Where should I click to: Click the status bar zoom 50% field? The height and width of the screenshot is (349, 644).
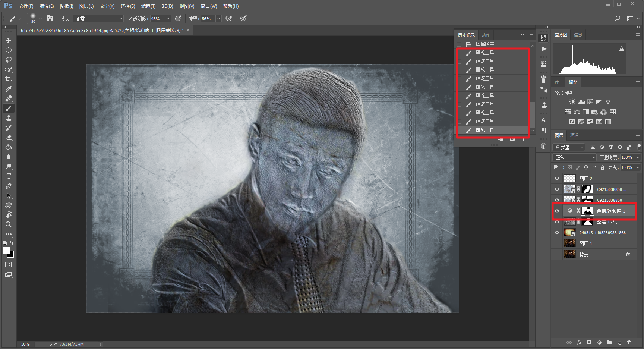pos(25,344)
